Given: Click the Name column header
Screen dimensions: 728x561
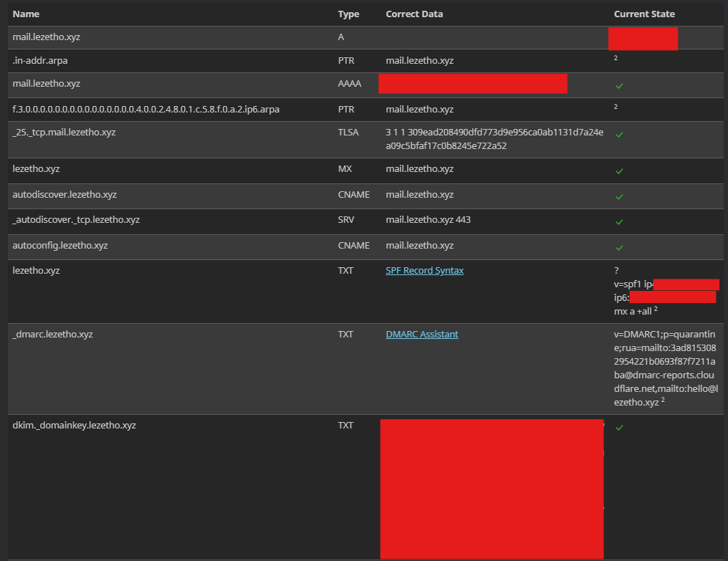Looking at the screenshot, I should (x=27, y=14).
